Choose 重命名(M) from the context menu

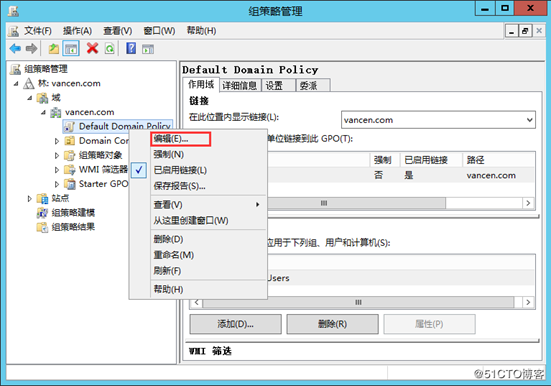[208, 255]
